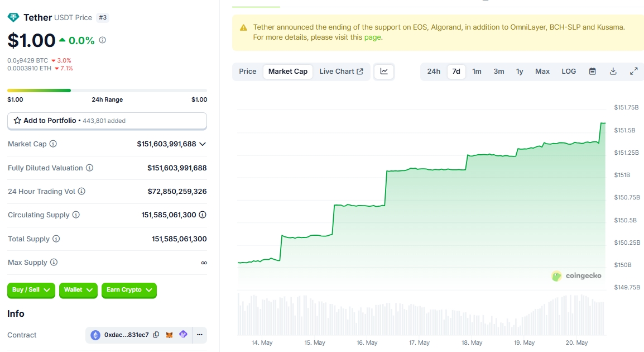Open price info icon beside 0.0%
644x352 pixels.
coord(103,40)
